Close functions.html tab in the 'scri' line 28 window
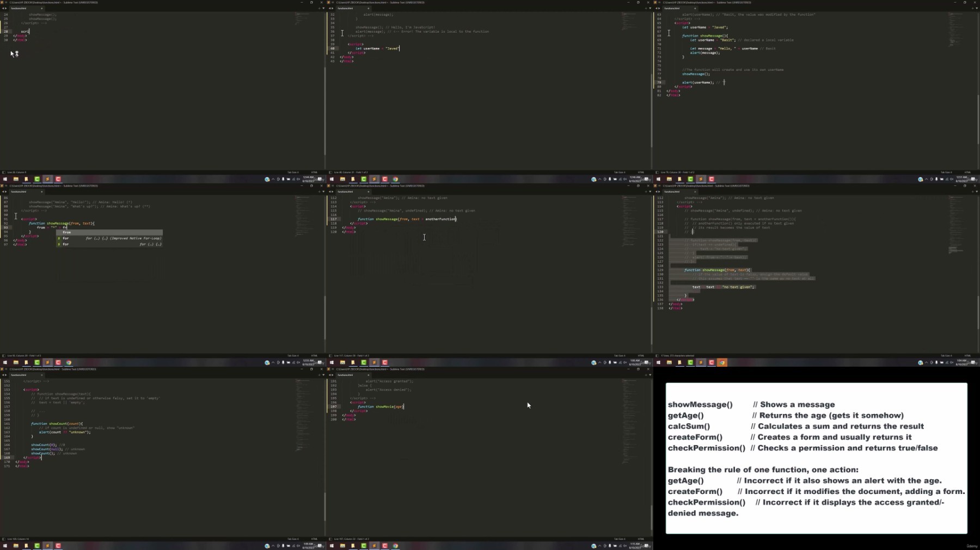 coord(41,8)
